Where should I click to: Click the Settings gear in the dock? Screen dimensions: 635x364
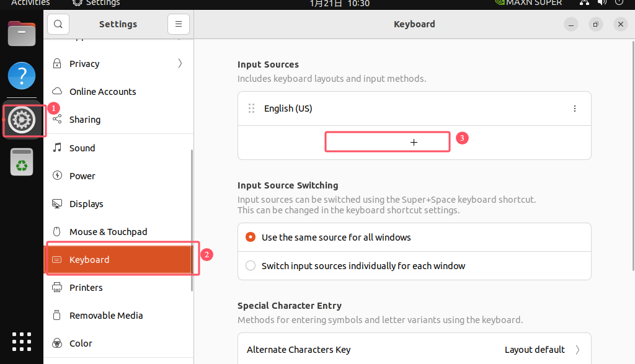(x=22, y=120)
